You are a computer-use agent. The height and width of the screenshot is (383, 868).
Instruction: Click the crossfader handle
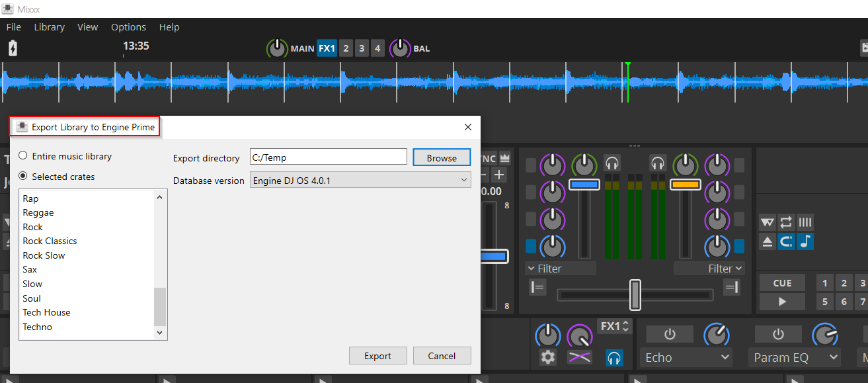635,295
